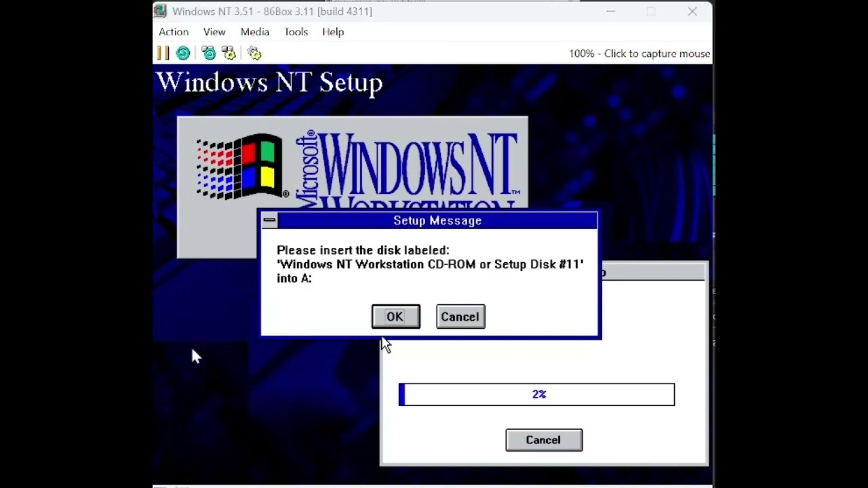This screenshot has width=868, height=488.
Task: Click the 'Please insert the disk labeled:' message
Action: coord(363,250)
